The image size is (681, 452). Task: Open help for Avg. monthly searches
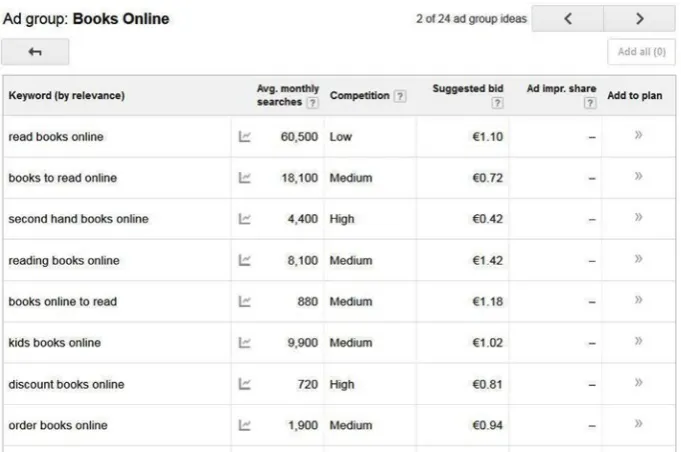pos(312,103)
